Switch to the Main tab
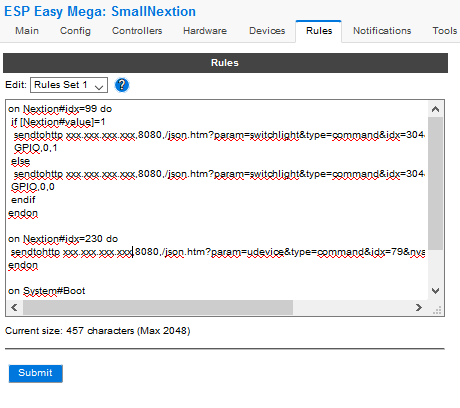Image resolution: width=460 pixels, height=408 pixels. tap(27, 31)
